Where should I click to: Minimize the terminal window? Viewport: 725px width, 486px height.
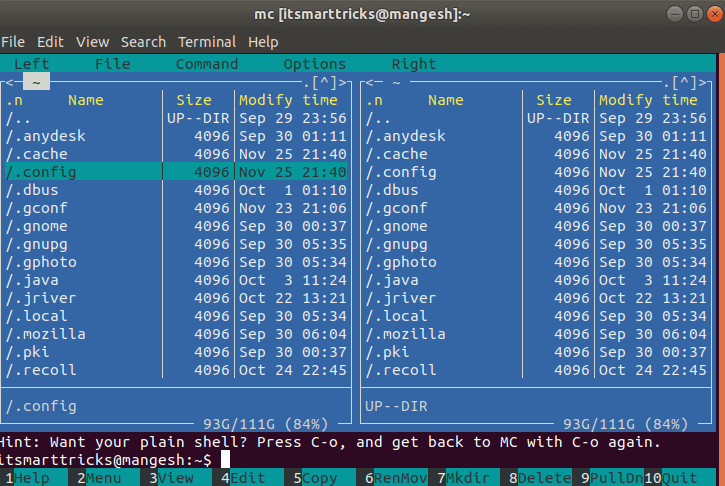tap(675, 14)
